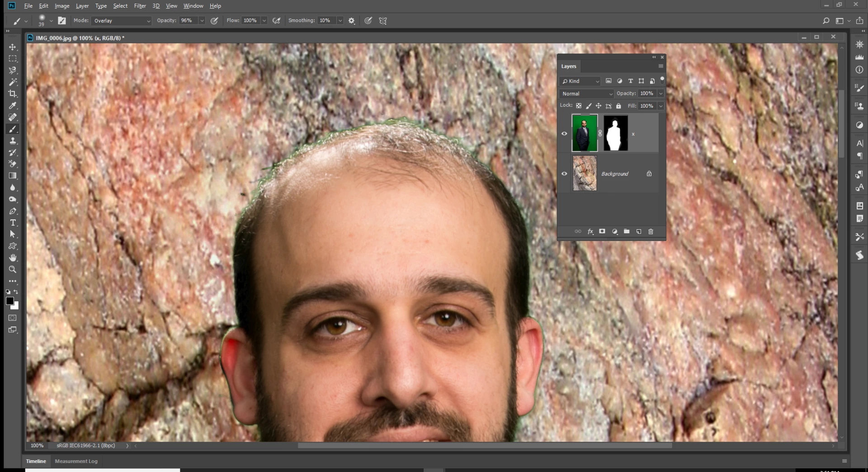Open the File menu
This screenshot has width=868, height=472.
[28, 6]
